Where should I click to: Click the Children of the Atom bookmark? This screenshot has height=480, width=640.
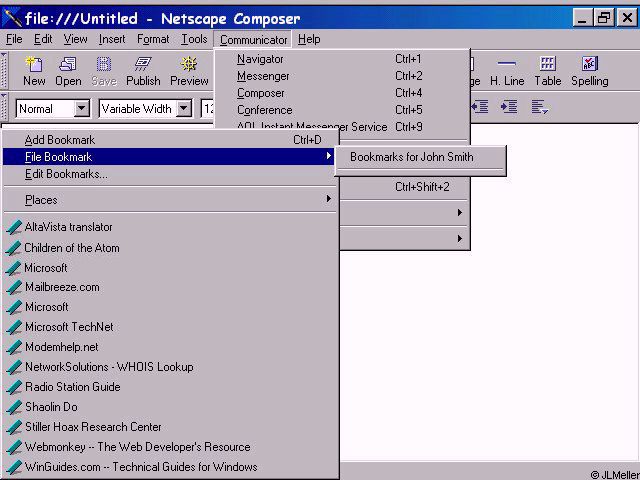click(x=72, y=248)
